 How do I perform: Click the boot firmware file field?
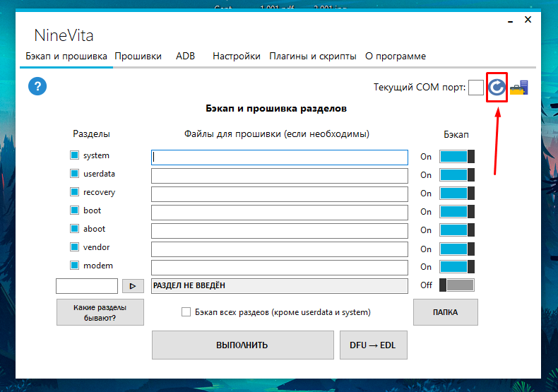[x=280, y=213]
